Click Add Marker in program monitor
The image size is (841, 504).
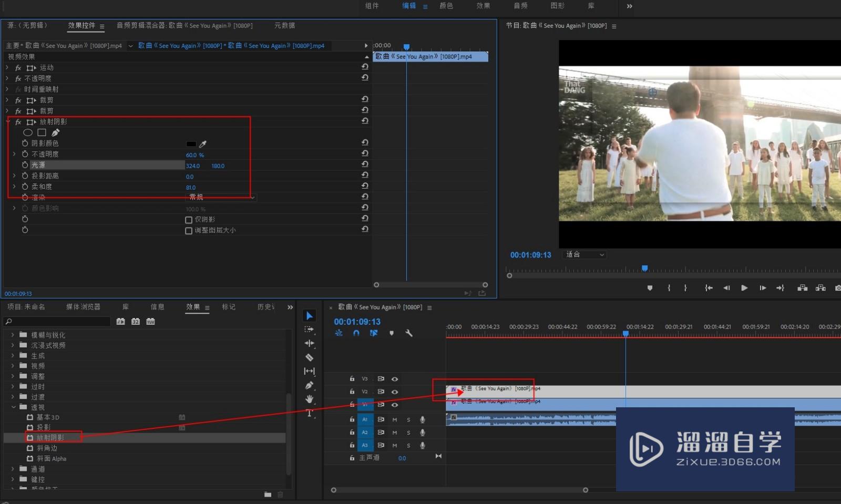(x=650, y=288)
